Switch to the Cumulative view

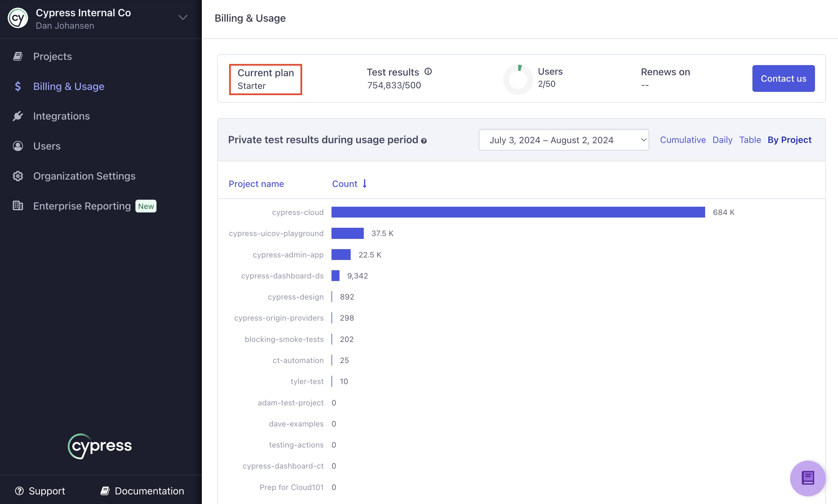[x=683, y=140]
